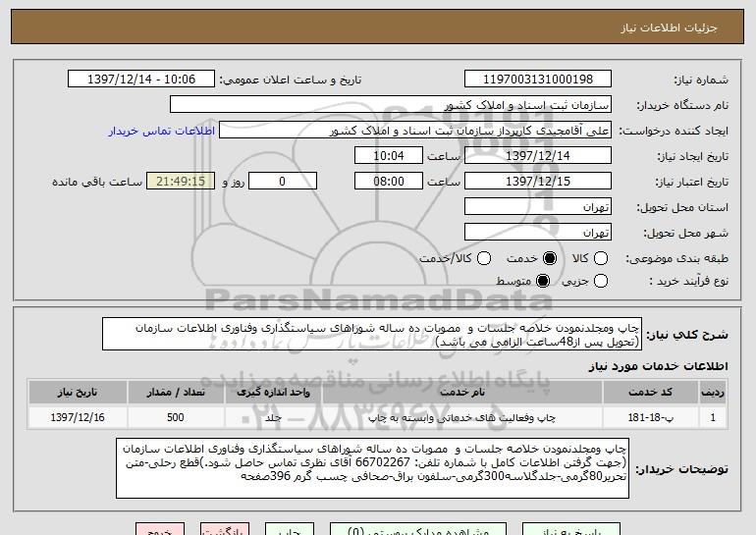Select the خدمت radio button
This screenshot has height=535, width=756.
coord(549,258)
